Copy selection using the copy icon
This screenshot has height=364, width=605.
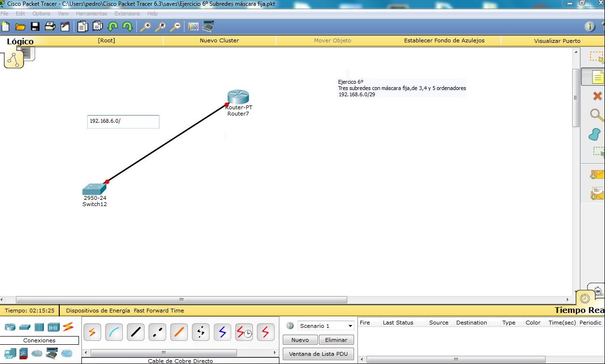[x=83, y=26]
